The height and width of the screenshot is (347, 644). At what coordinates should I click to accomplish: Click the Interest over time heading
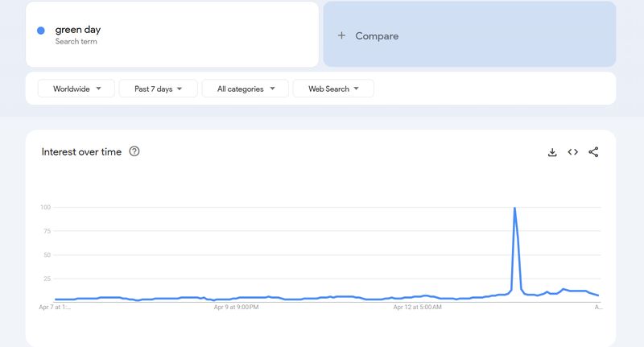tap(82, 152)
